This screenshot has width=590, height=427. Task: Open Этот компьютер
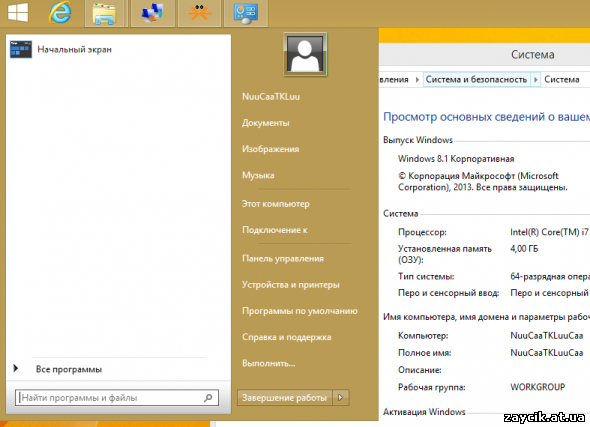click(275, 204)
